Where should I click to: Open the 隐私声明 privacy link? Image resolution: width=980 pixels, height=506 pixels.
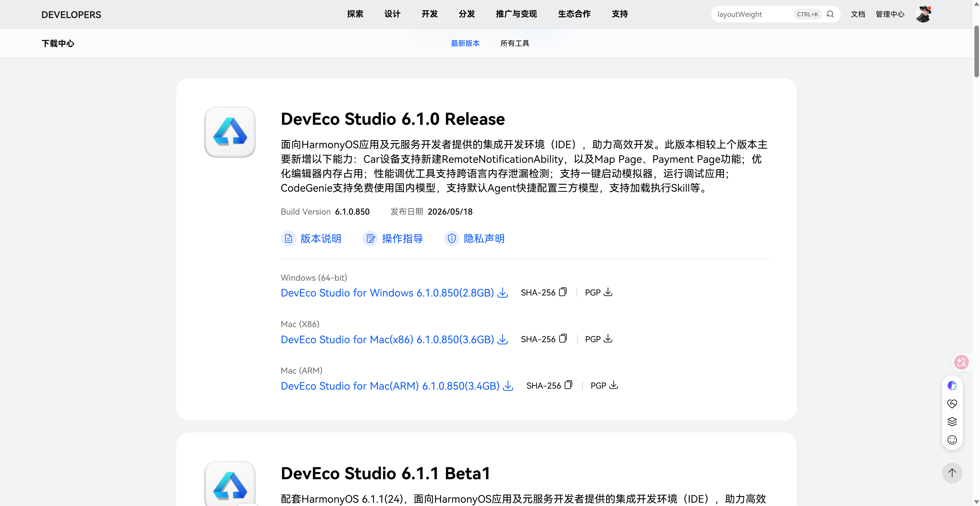(484, 239)
